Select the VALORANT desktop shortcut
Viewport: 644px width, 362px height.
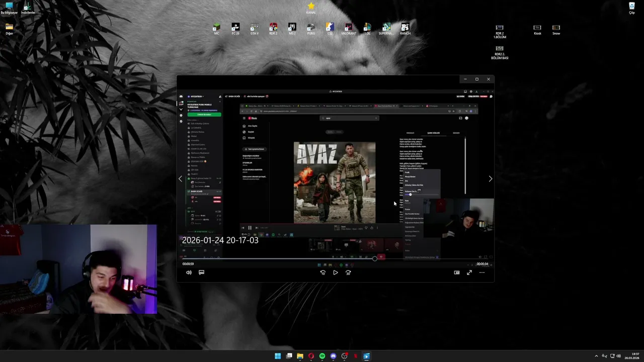click(x=349, y=29)
